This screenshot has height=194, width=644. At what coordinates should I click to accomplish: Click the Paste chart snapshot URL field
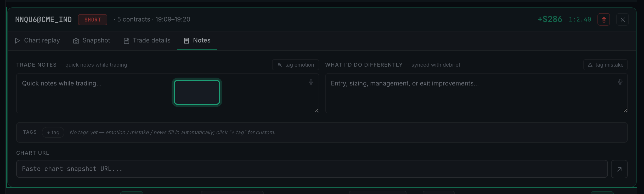coord(312,169)
